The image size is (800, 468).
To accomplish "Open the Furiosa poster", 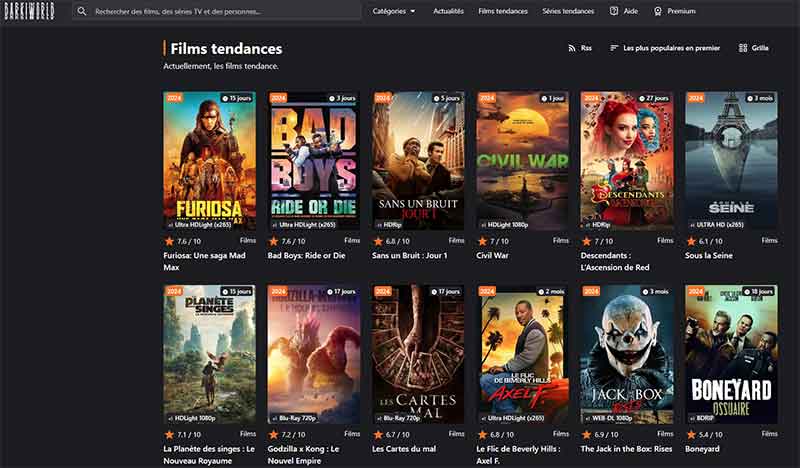I will tap(209, 161).
